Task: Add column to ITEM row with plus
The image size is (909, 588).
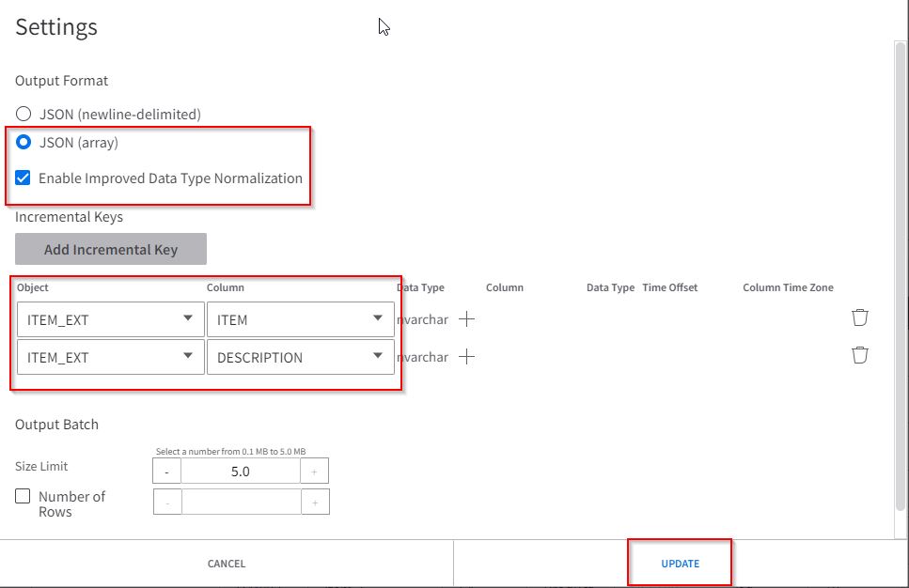Action: tap(466, 319)
